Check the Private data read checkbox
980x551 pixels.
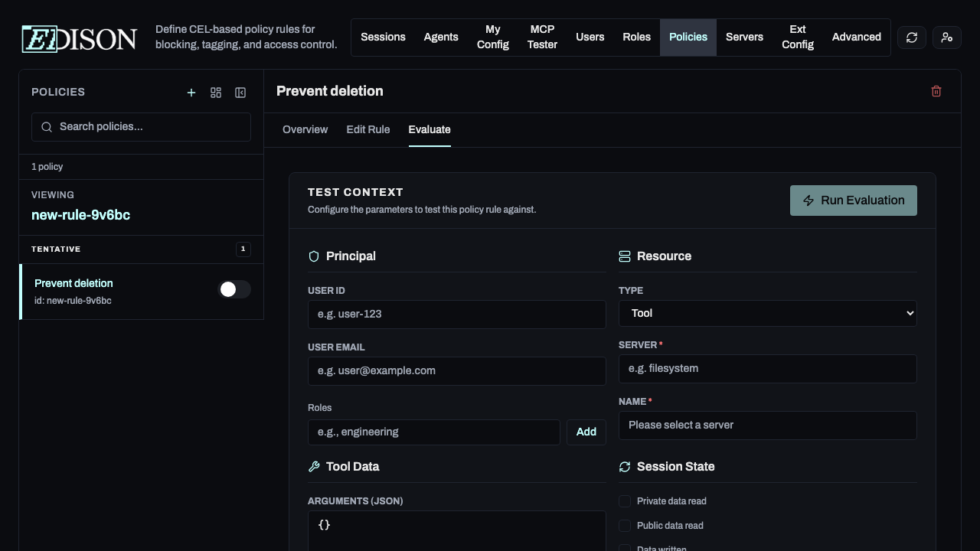(625, 501)
